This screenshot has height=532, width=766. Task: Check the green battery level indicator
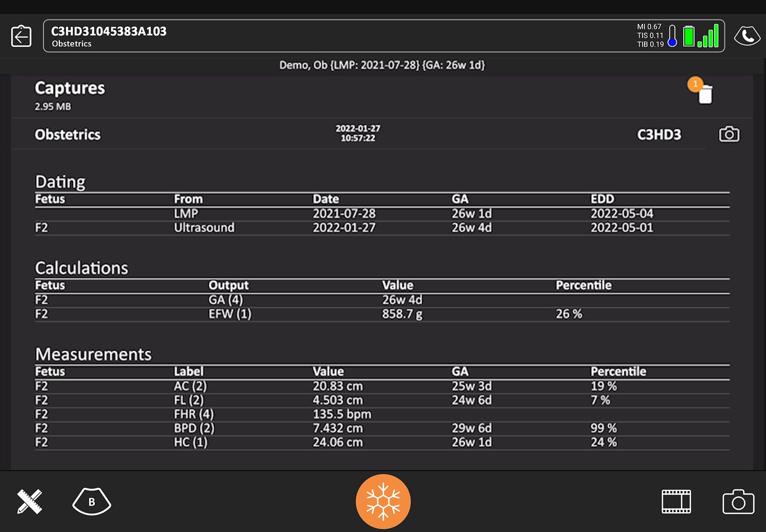click(x=689, y=36)
